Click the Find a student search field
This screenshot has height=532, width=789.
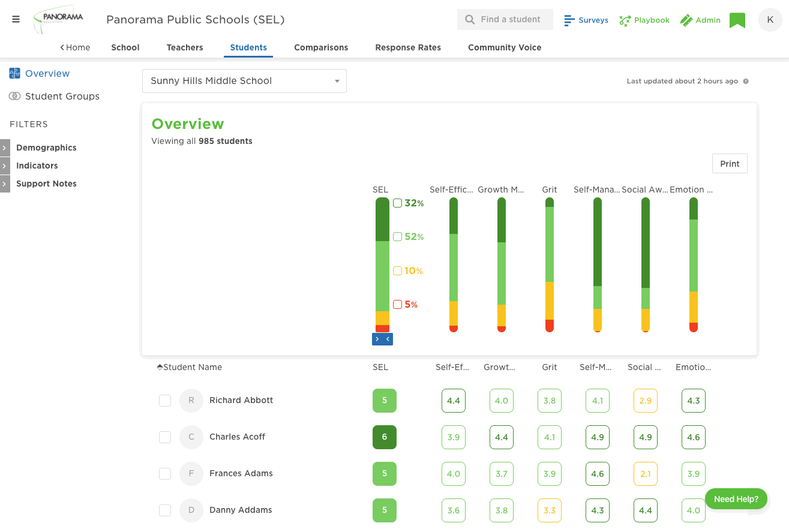(x=505, y=19)
